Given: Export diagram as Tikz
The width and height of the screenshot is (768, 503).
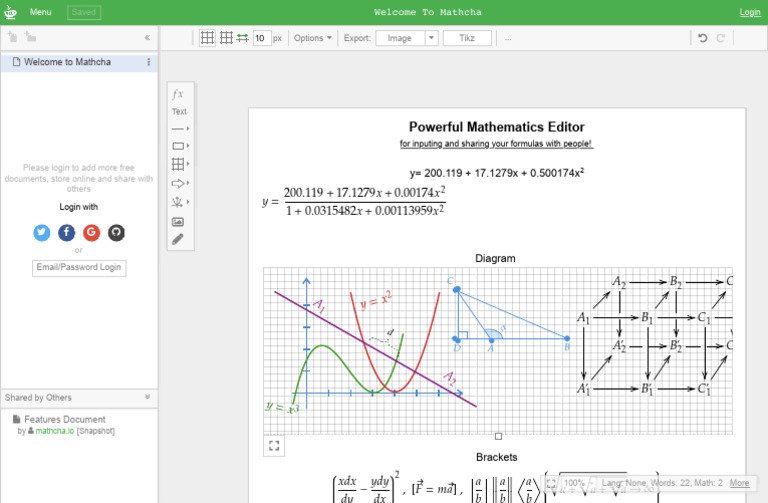Looking at the screenshot, I should pyautogui.click(x=467, y=38).
